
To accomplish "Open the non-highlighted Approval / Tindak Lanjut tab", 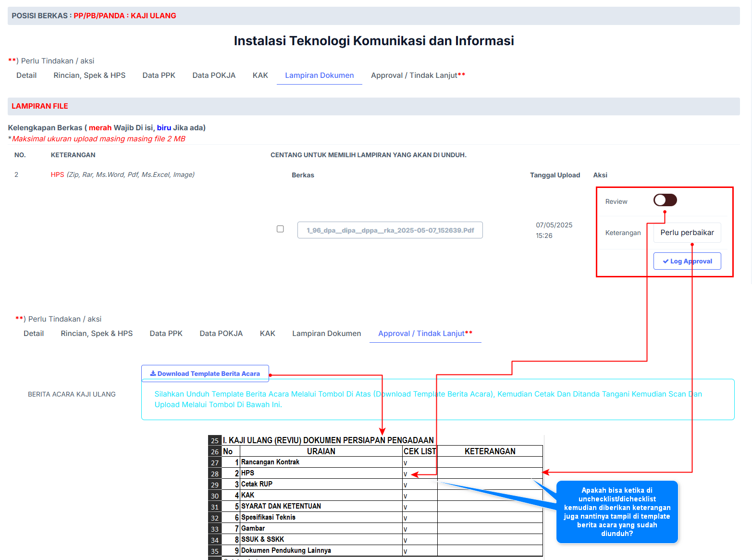I will point(418,75).
